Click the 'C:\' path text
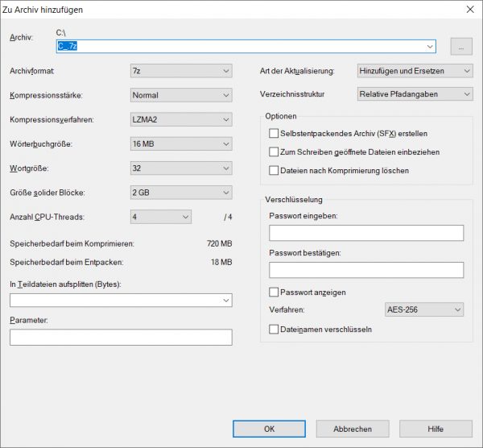The width and height of the screenshot is (483, 448). pyautogui.click(x=60, y=33)
